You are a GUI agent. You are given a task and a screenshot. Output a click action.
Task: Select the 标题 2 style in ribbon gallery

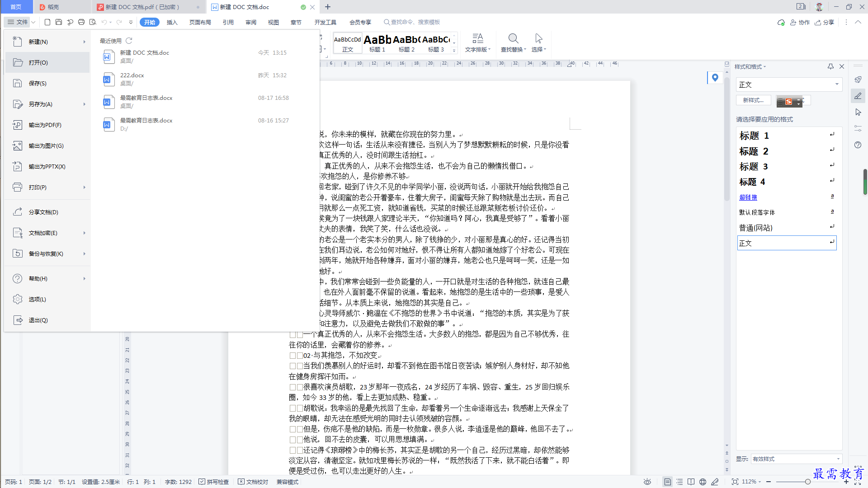pos(406,43)
